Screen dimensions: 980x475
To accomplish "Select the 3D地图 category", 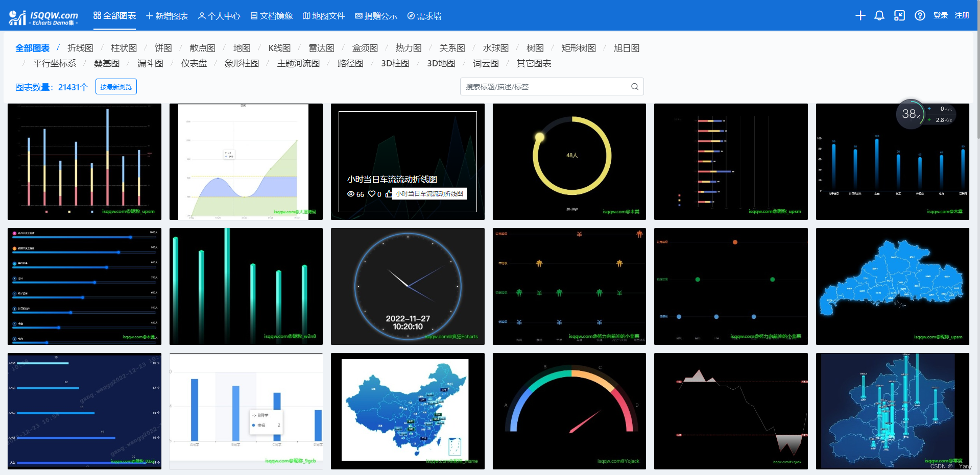I will pos(440,63).
